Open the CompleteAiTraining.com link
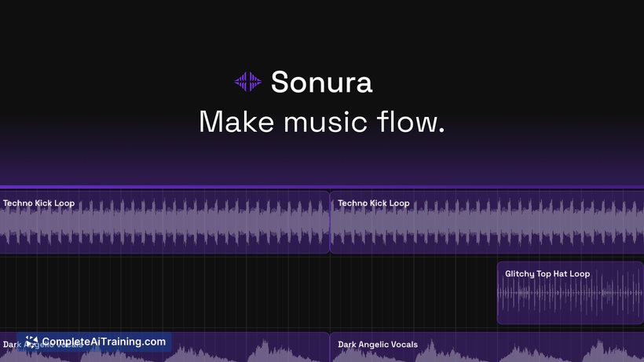The width and height of the screenshot is (644, 362). click(x=94, y=342)
